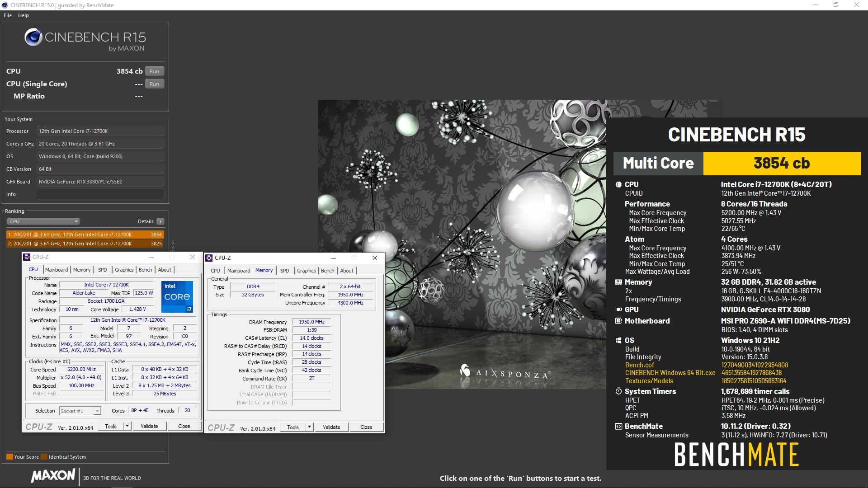Click the System Timers stopwatch icon

[x=618, y=391]
